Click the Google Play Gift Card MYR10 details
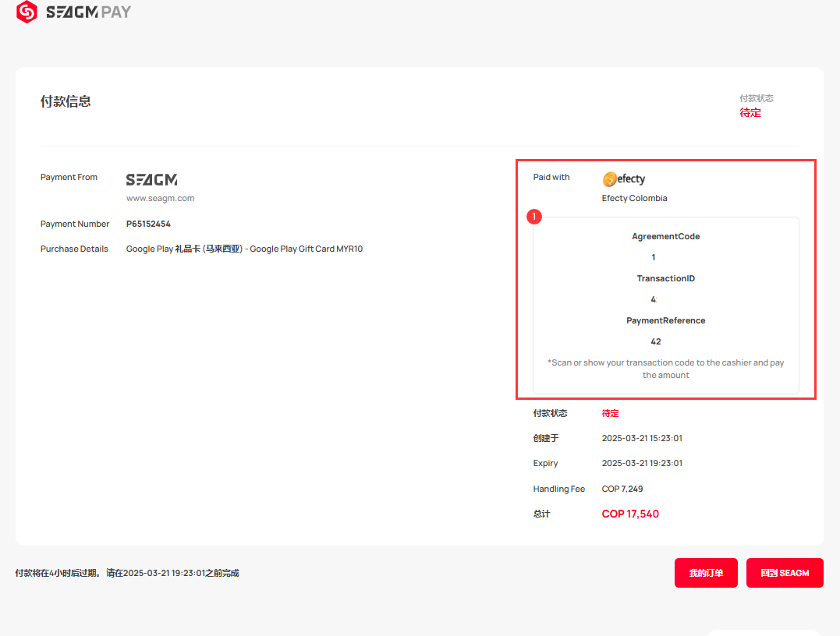The height and width of the screenshot is (636, 840). tap(244, 249)
